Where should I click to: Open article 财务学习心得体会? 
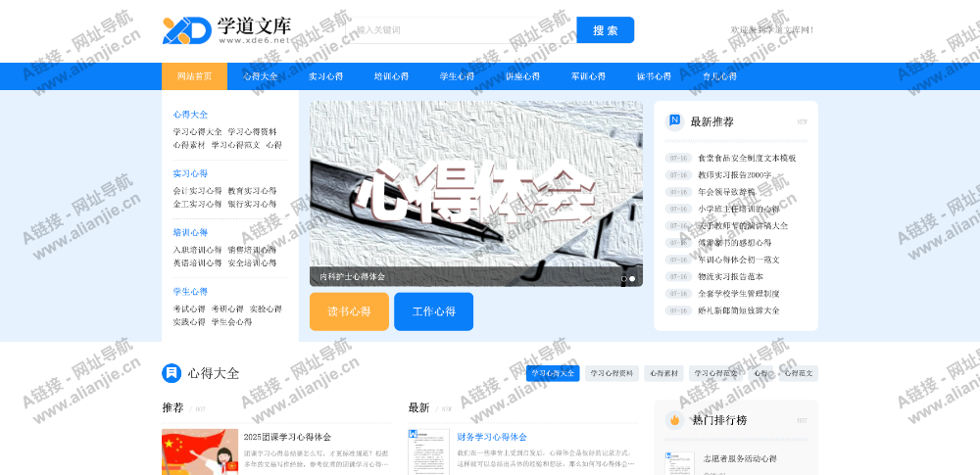coord(492,437)
